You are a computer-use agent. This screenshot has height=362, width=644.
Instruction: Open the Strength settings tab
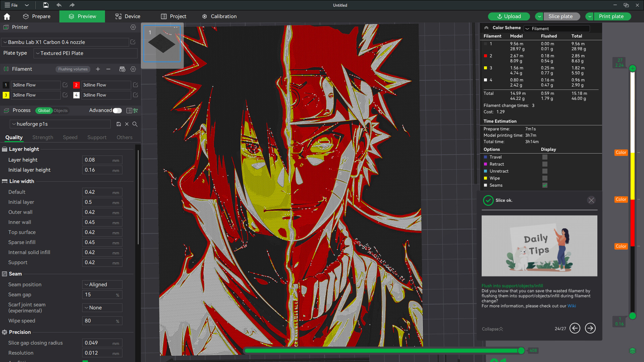[43, 137]
